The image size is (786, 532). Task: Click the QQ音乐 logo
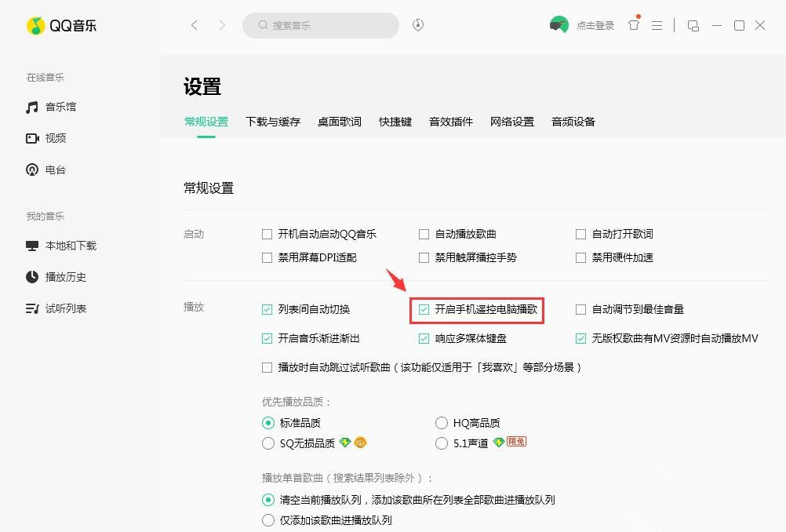[x=63, y=25]
